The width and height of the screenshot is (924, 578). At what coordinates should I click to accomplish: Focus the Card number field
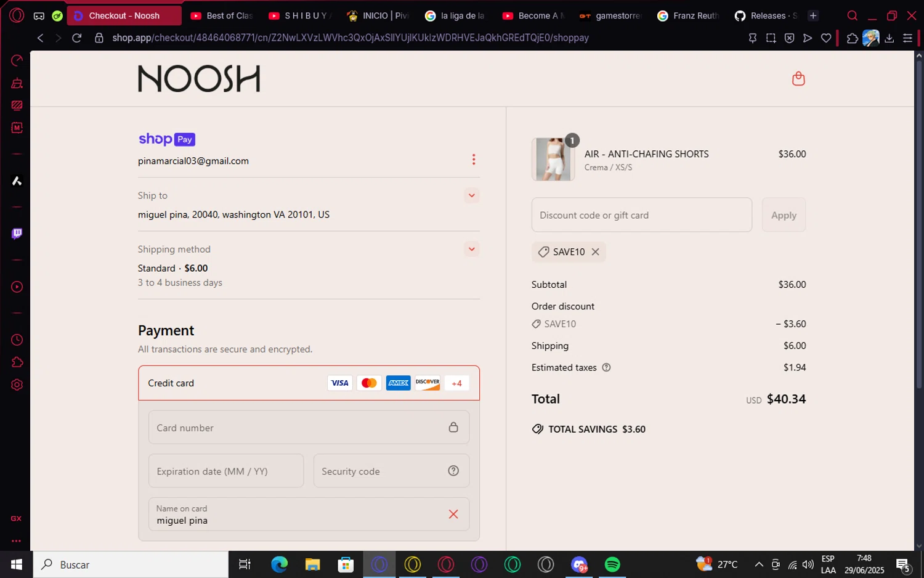tap(309, 427)
